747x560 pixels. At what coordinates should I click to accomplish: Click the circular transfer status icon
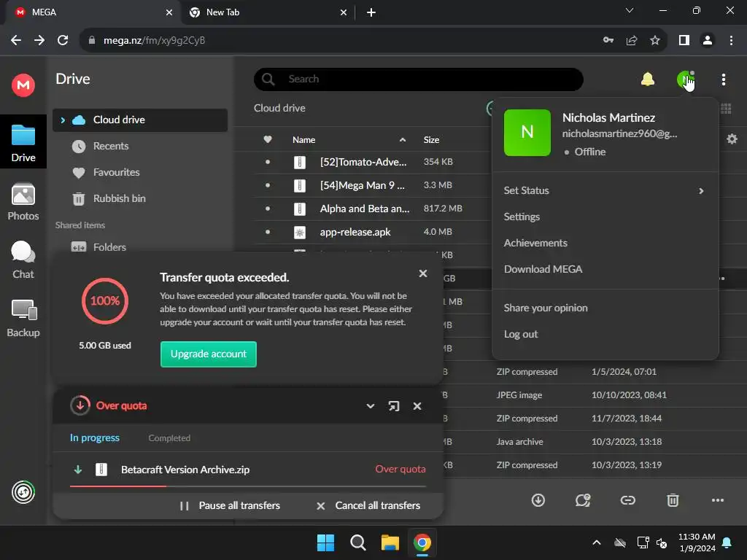pos(23,492)
